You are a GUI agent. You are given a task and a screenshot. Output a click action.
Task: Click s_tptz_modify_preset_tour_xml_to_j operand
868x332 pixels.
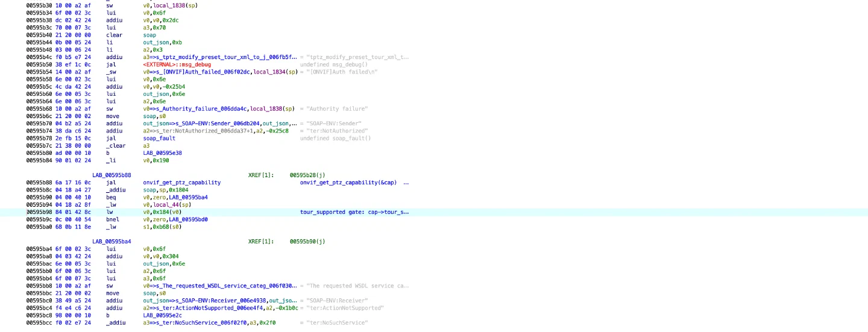pyautogui.click(x=226, y=57)
